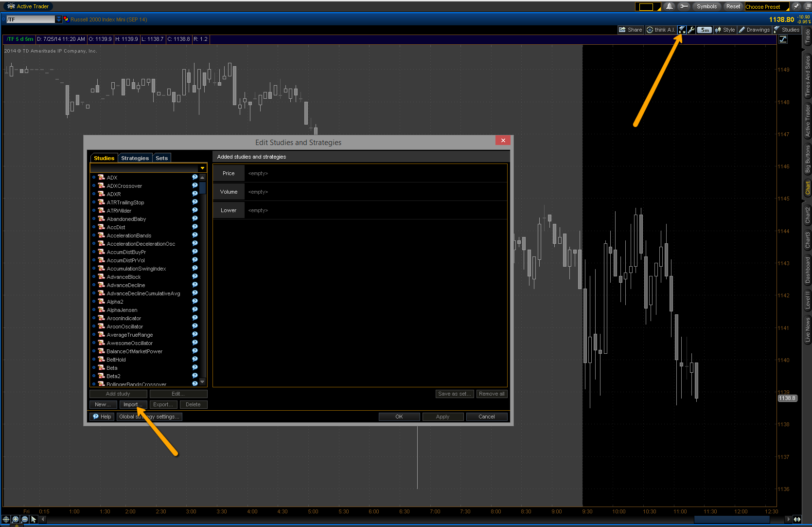Screen dimensions: 812x527
Task: Click the Import button
Action: pos(133,404)
